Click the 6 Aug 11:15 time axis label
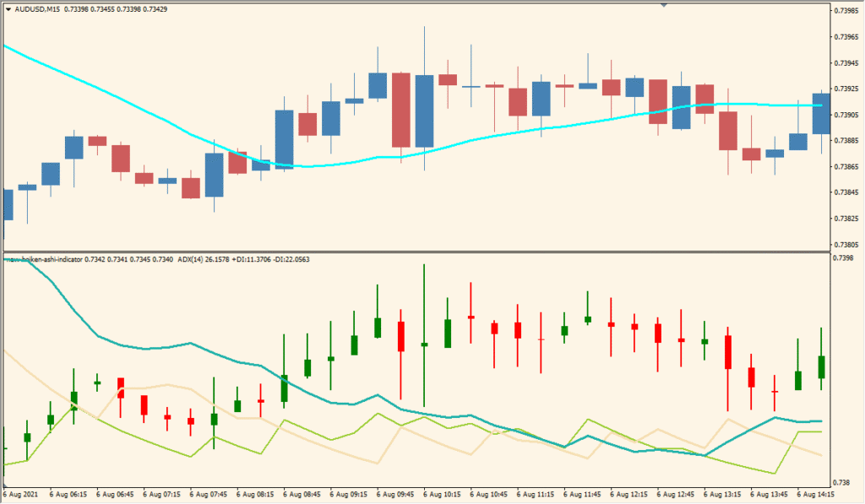 pyautogui.click(x=537, y=495)
